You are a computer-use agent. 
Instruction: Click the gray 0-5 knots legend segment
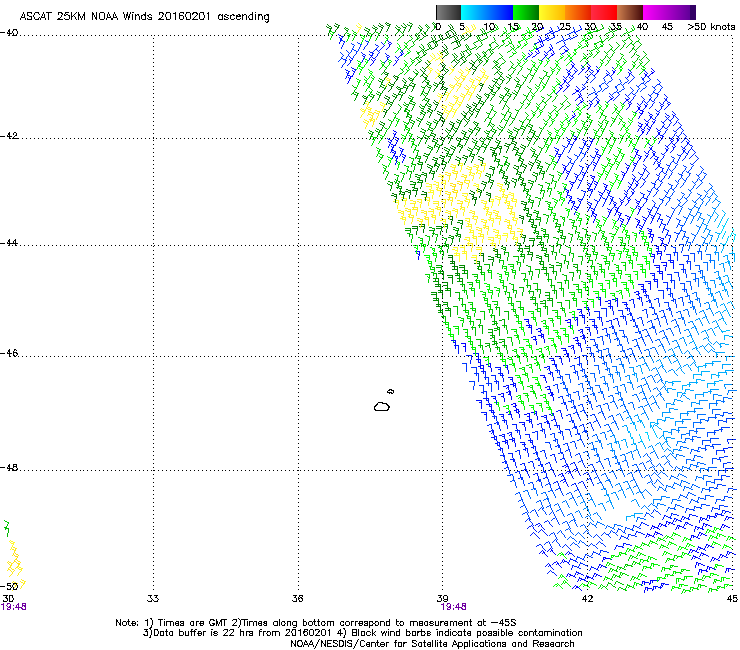coord(448,12)
